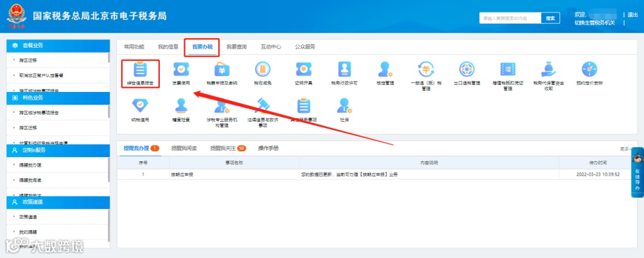Open 其他服务事项 icon

304,106
